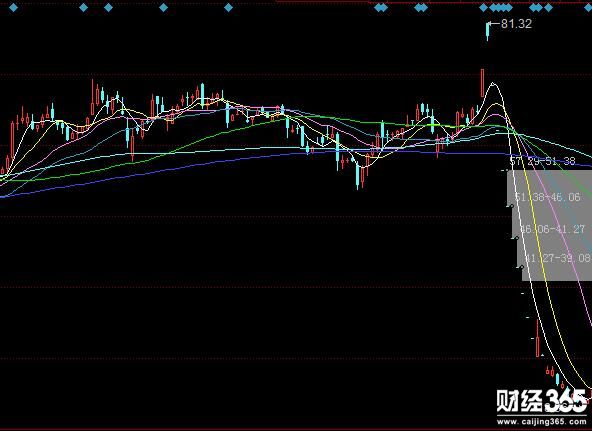Click the first blue diamond marker on the top row
The height and width of the screenshot is (431, 592).
coord(13,7)
